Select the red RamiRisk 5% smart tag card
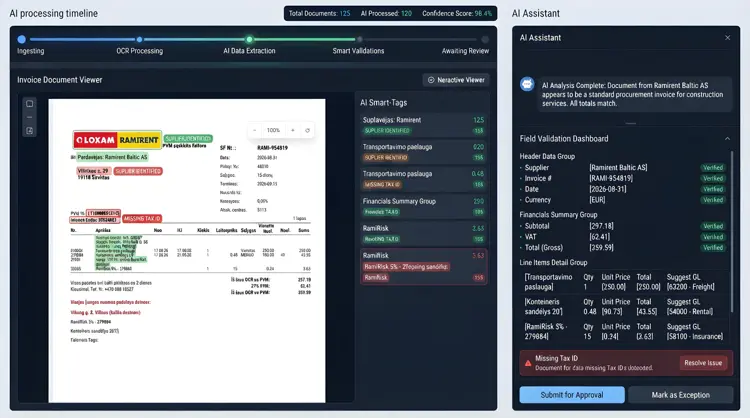Viewport: 750px width, 418px height. pyautogui.click(x=424, y=266)
